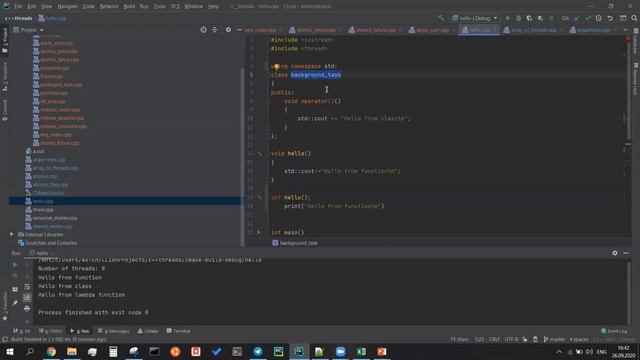The height and width of the screenshot is (360, 640).
Task: Switch to the hello.cpp editor tab
Action: coord(479,30)
